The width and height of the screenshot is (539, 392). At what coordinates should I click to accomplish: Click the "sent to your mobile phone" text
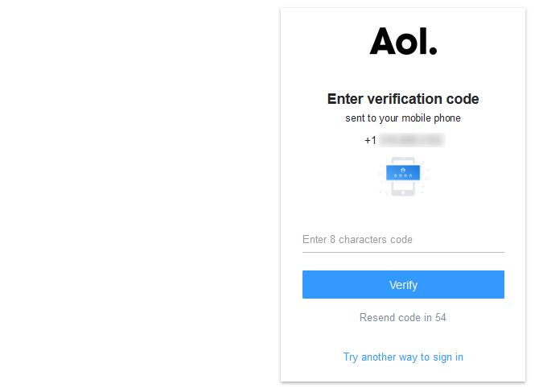pyautogui.click(x=403, y=118)
